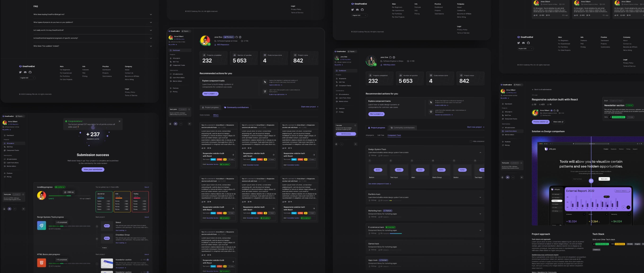Click Discord icon in top-right footer frame
The width and height of the screenshot is (644, 273).
523,43
